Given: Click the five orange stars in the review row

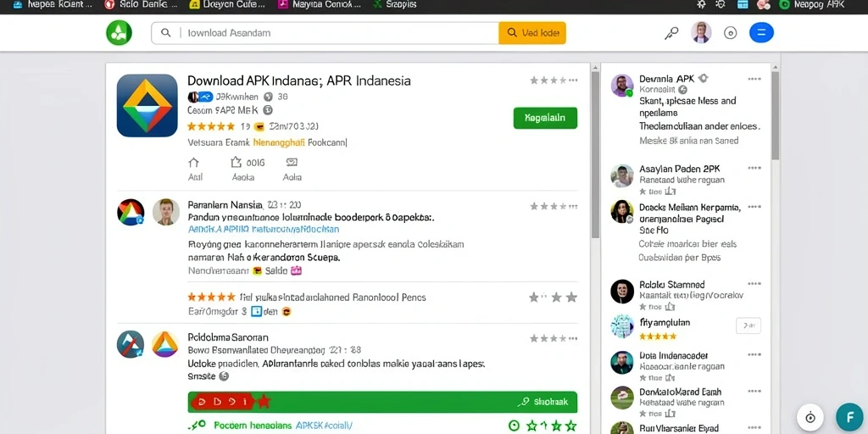Looking at the screenshot, I should coord(211,298).
